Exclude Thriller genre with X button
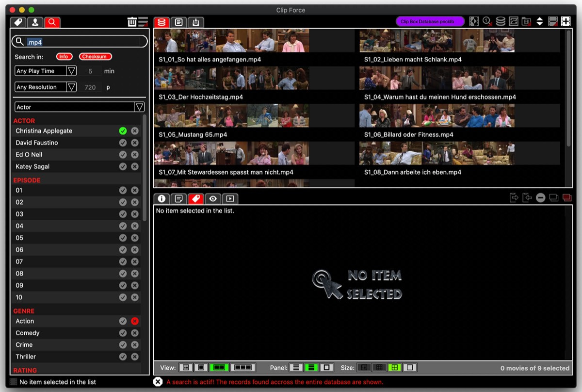 click(135, 357)
